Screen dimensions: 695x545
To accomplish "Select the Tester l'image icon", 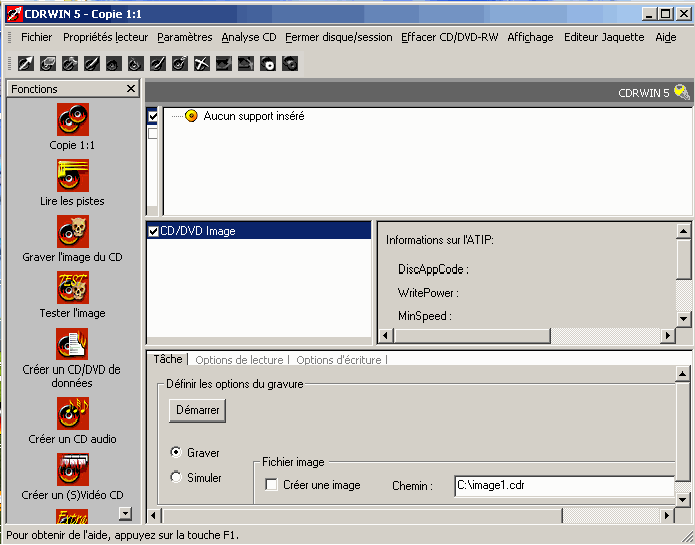I will [73, 288].
